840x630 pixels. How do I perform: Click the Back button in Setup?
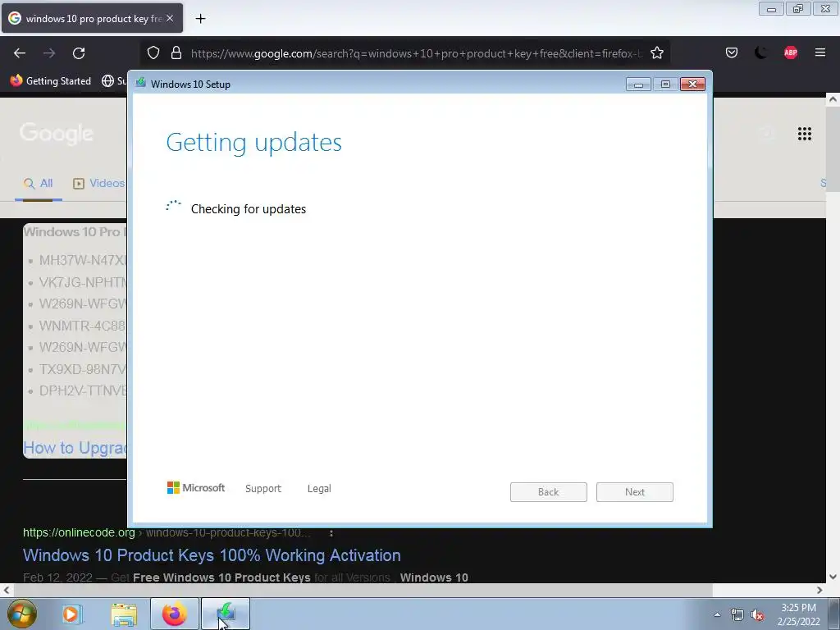point(549,492)
